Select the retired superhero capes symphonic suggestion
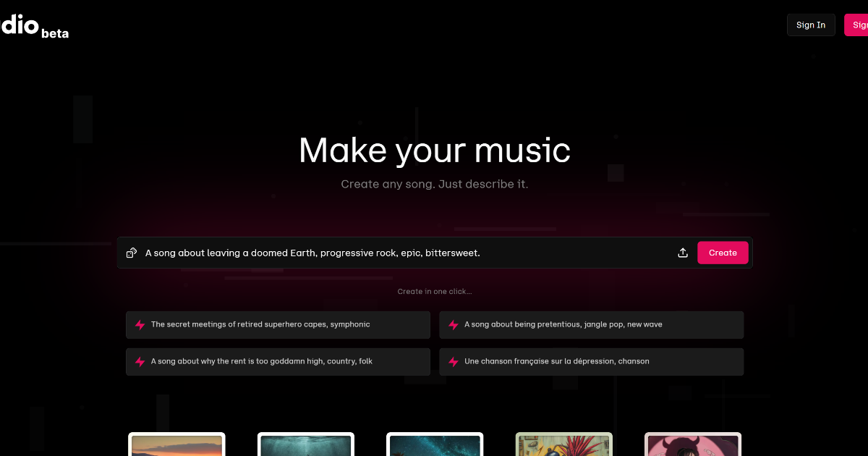 point(278,324)
